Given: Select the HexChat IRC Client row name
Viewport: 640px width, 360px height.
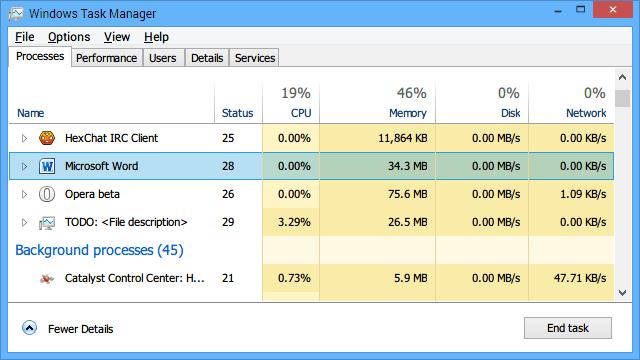Looking at the screenshot, I should [111, 138].
